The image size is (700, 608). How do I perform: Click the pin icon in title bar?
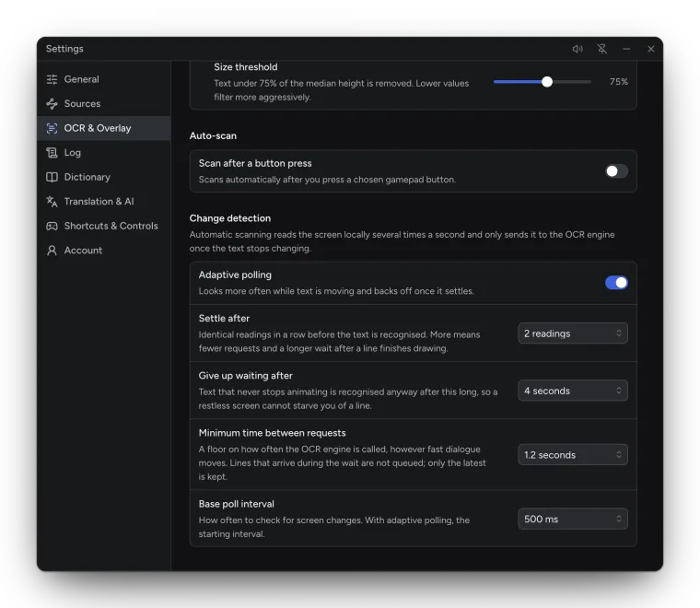click(x=602, y=49)
